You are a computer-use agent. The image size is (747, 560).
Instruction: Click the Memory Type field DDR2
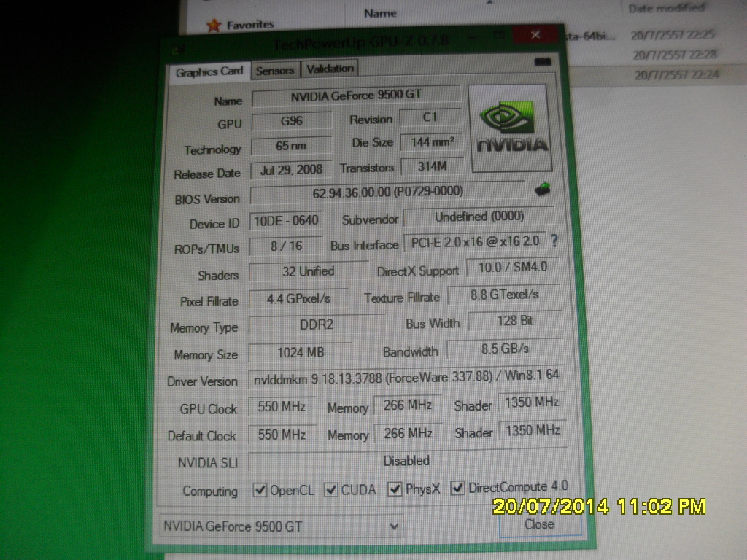coord(317,324)
